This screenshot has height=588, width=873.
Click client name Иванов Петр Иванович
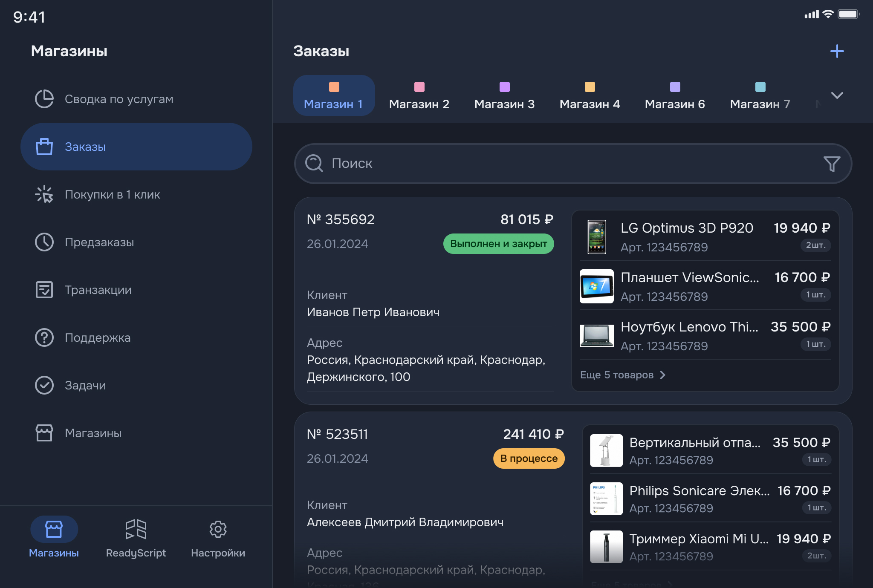(x=373, y=312)
